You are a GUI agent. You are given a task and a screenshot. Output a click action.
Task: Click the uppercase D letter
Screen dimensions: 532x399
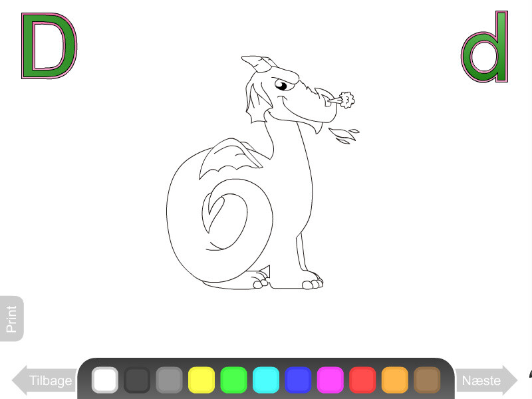point(49,46)
